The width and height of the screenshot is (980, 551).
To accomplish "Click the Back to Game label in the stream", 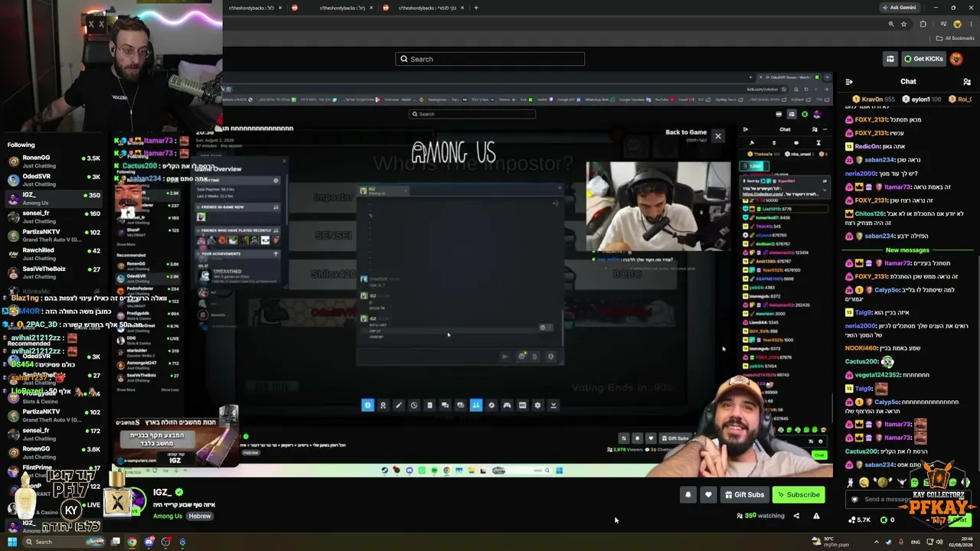I will click(x=686, y=132).
